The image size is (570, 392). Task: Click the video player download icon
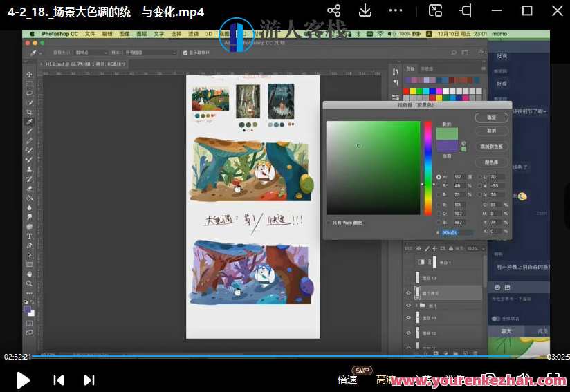pos(365,10)
